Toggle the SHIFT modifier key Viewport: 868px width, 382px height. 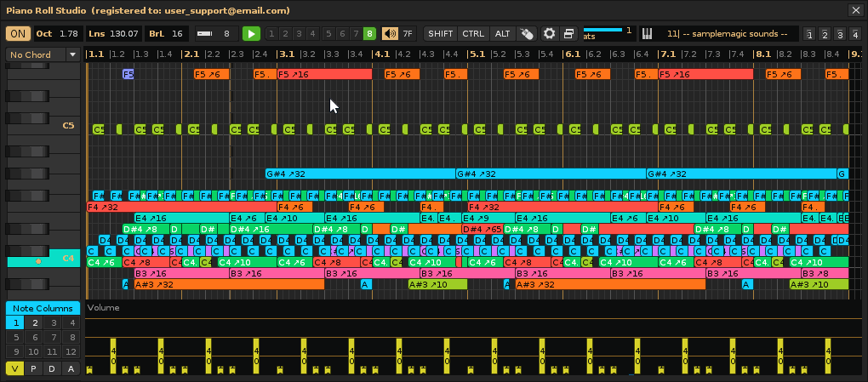[441, 34]
